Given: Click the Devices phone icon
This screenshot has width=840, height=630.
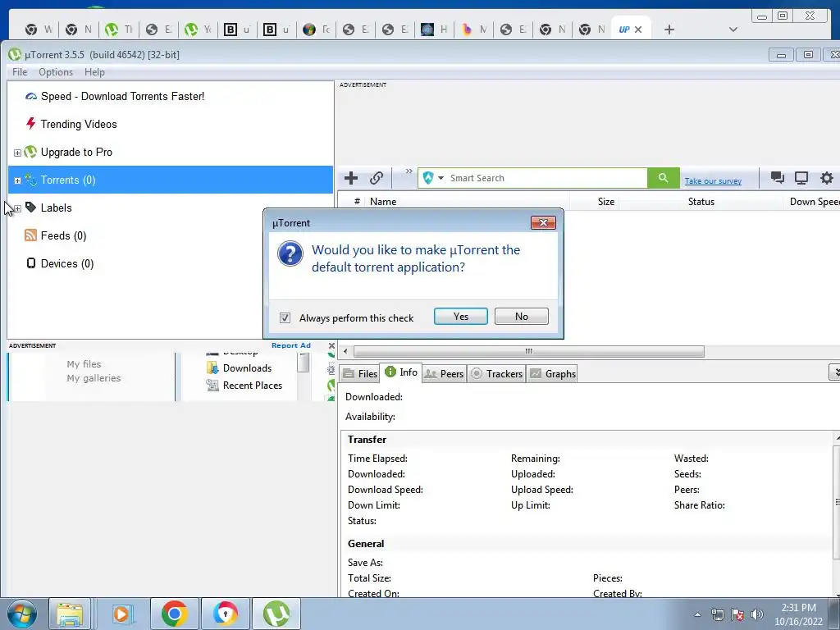Looking at the screenshot, I should click(31, 263).
